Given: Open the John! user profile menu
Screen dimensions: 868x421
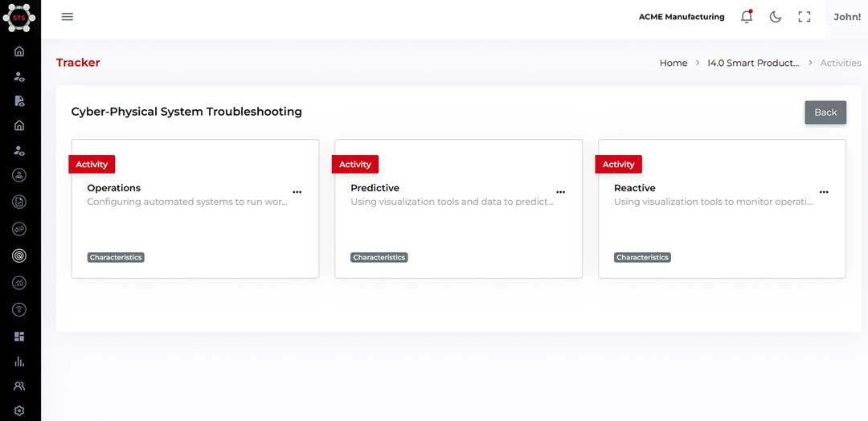Looking at the screenshot, I should pyautogui.click(x=846, y=17).
